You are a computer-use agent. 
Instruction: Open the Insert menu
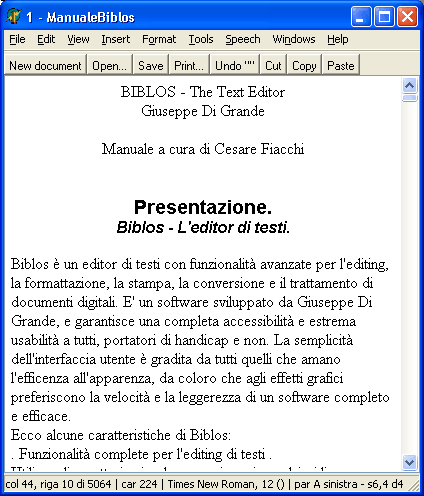pos(116,39)
